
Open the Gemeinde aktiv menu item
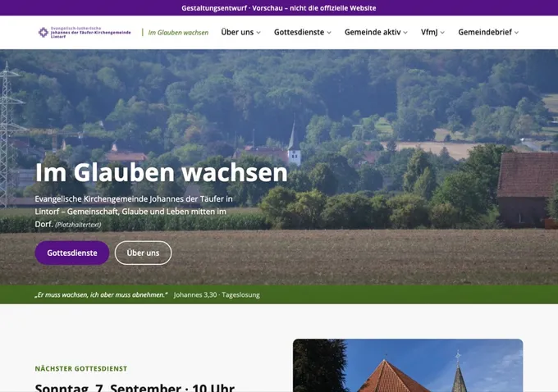[x=373, y=32]
